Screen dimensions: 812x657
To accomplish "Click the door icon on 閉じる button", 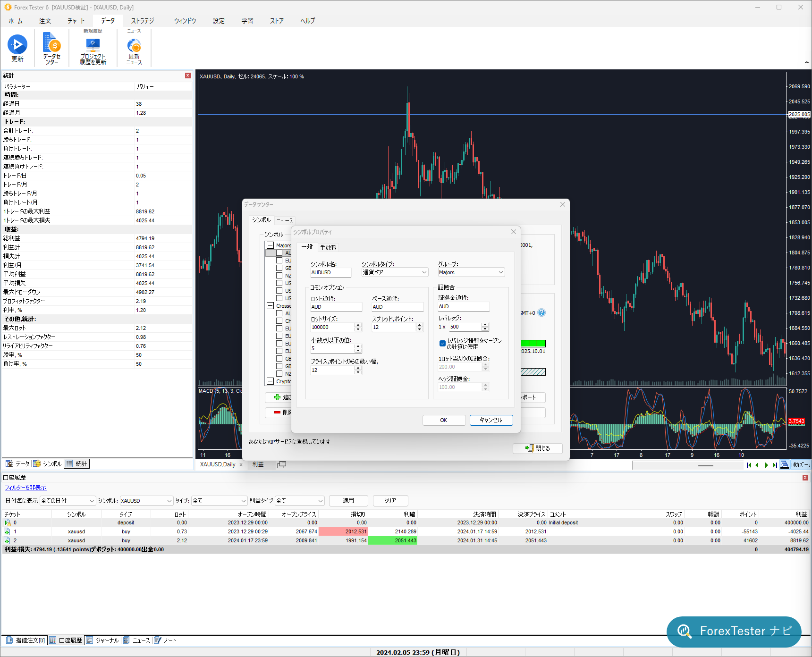I will pos(529,448).
